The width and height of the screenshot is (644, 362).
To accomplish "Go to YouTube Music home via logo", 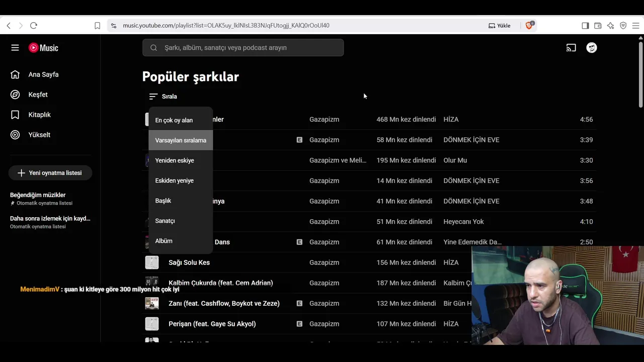I will [x=43, y=48].
